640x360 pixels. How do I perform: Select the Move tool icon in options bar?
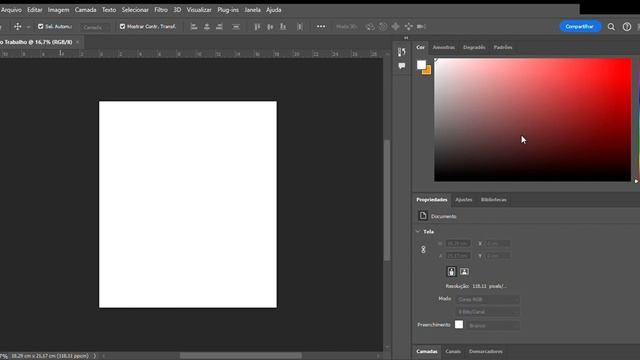tap(18, 27)
